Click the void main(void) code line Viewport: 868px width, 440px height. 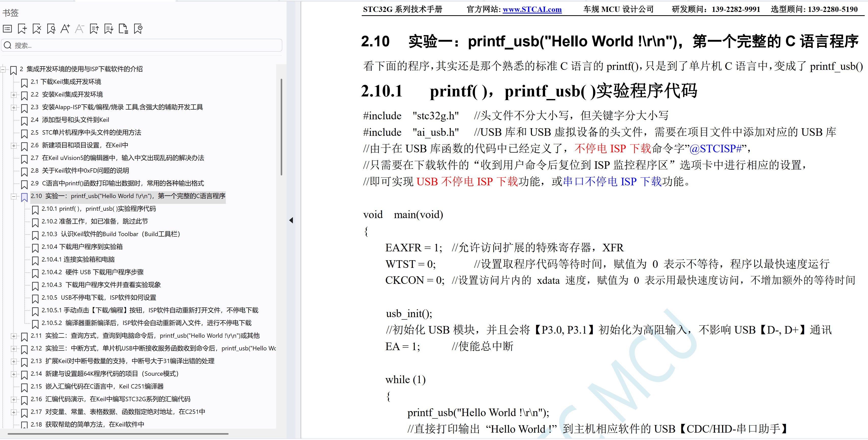tap(403, 215)
